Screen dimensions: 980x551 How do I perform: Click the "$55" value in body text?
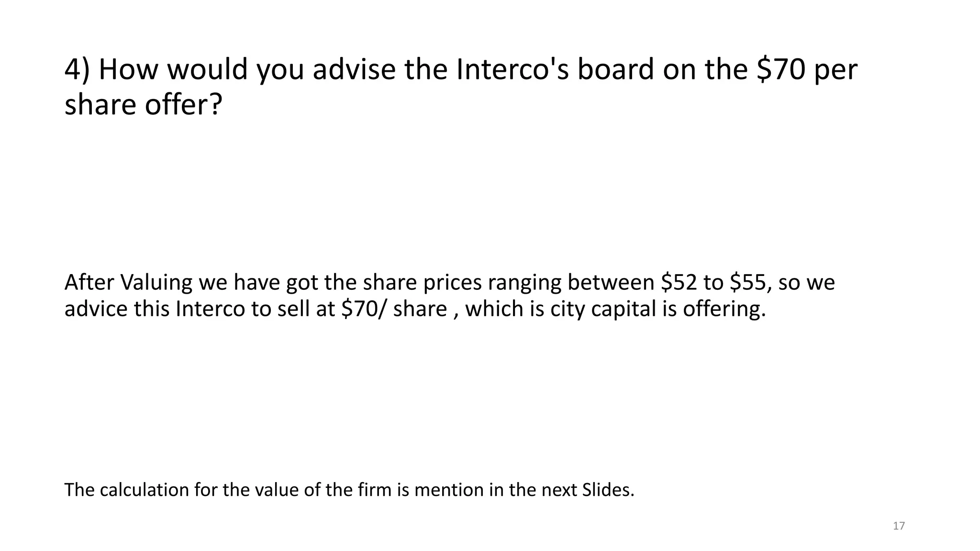747,283
